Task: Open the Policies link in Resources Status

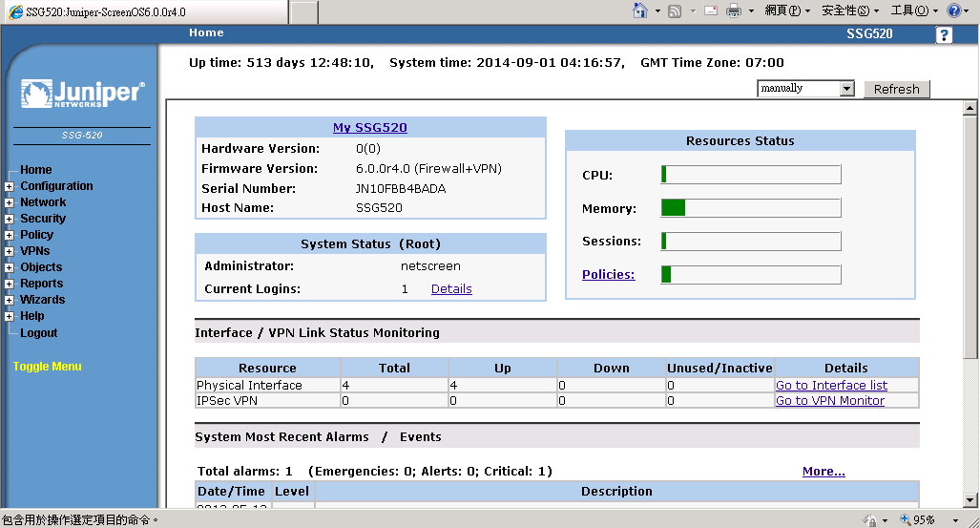Action: click(608, 275)
